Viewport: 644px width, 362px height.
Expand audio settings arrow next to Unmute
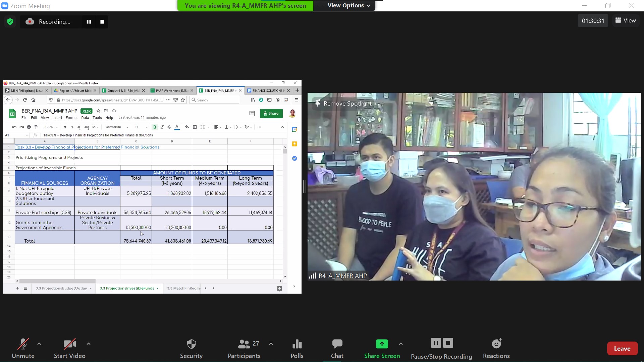pos(39,344)
